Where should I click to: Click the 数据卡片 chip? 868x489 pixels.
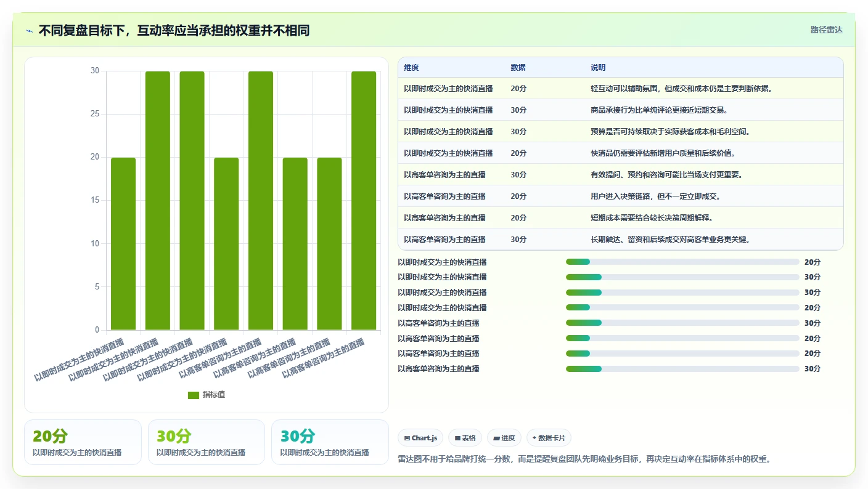[549, 438]
